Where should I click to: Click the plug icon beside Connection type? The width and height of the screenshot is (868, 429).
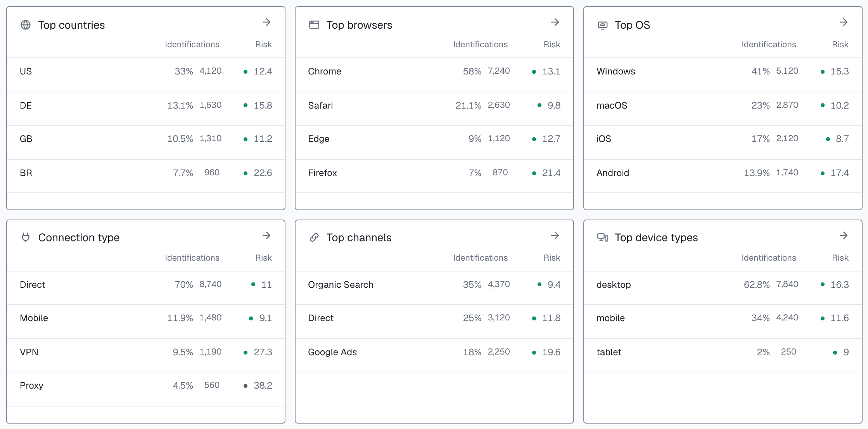coord(26,237)
